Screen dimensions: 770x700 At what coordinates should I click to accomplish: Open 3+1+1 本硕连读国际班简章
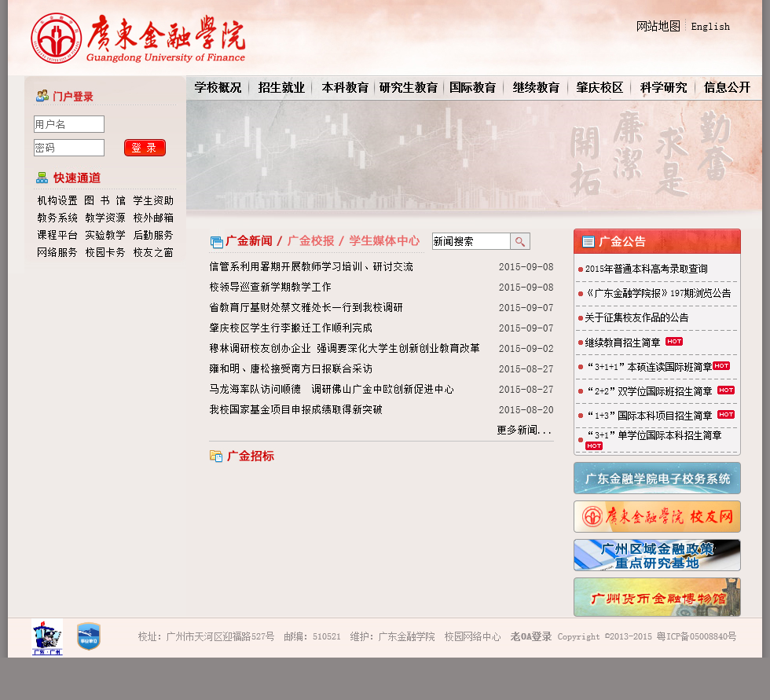649,367
